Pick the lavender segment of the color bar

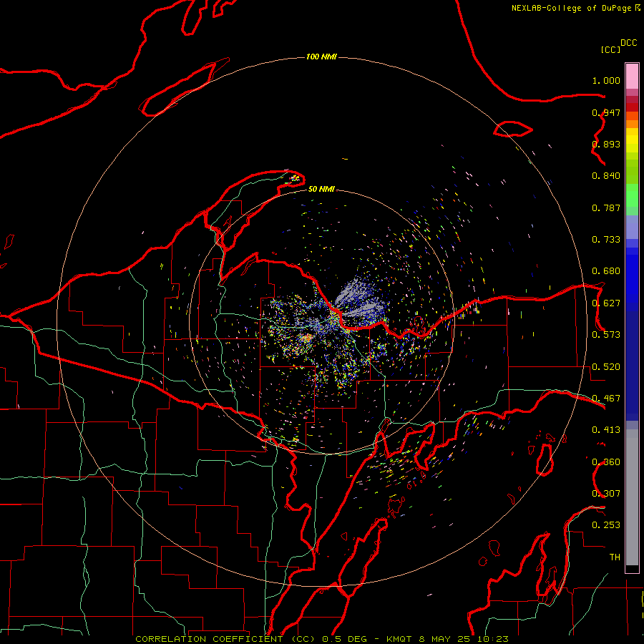coord(632,227)
